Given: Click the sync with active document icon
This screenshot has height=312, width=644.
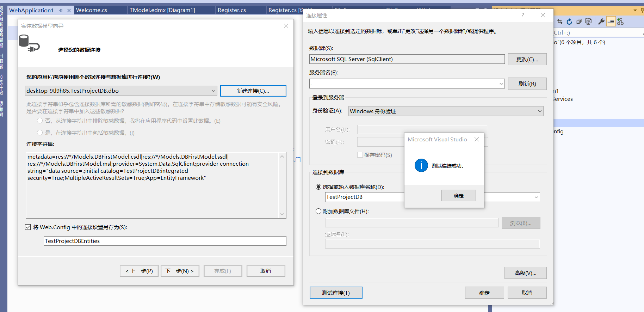Looking at the screenshot, I should pos(560,22).
